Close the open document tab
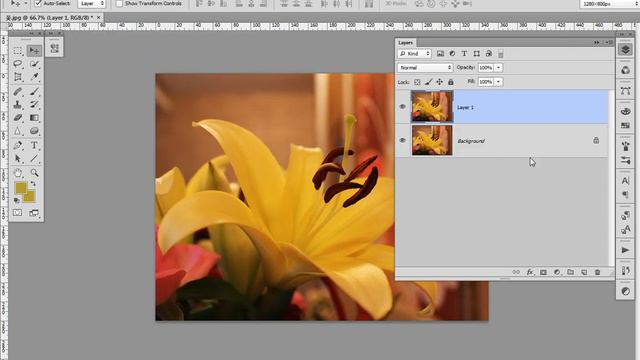The height and width of the screenshot is (360, 640). pos(98,17)
